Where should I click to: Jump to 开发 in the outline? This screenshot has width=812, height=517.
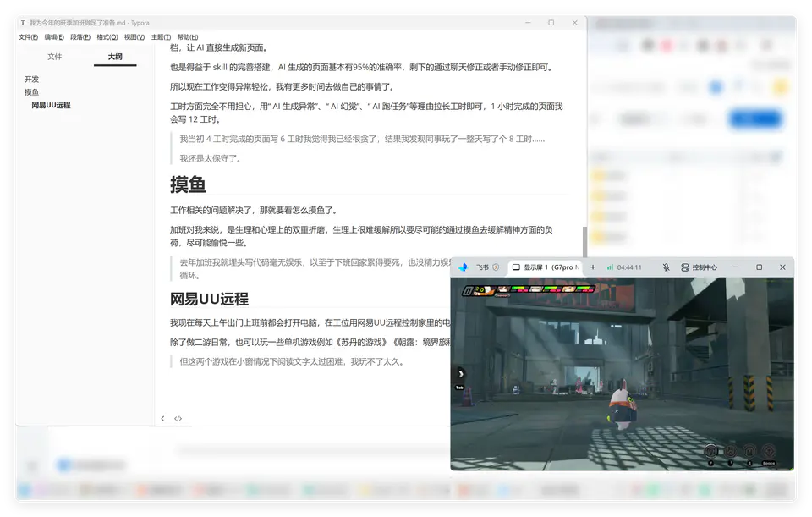pos(31,80)
